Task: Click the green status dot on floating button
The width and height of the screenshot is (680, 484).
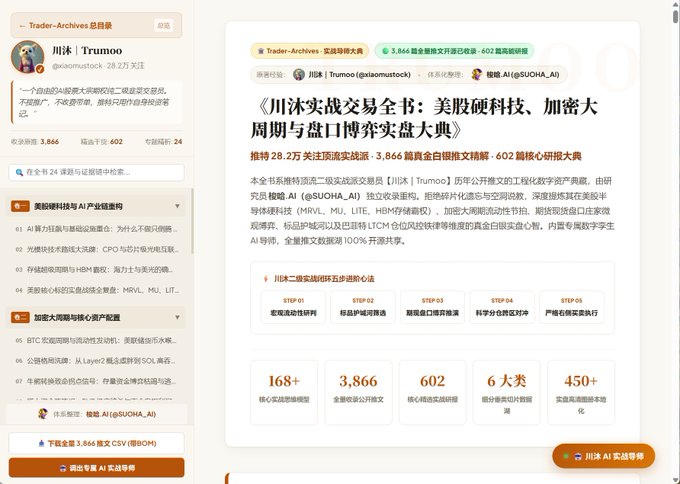Action: (x=566, y=456)
